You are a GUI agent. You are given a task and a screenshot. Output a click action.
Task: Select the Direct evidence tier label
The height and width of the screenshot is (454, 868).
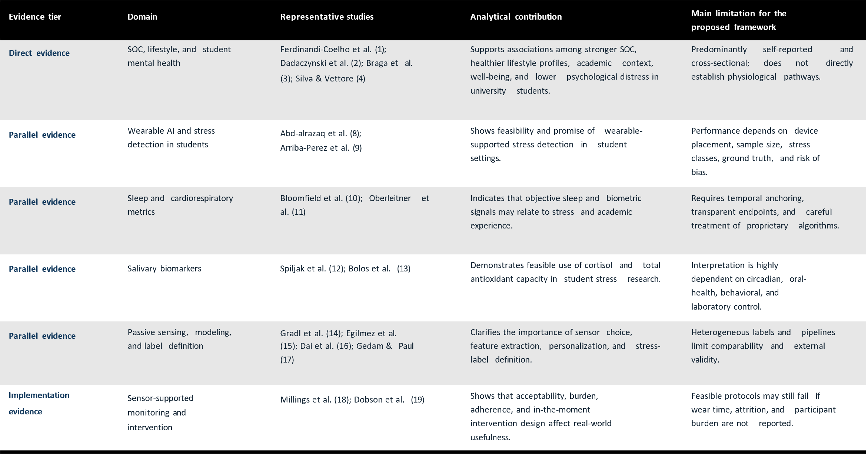(39, 53)
